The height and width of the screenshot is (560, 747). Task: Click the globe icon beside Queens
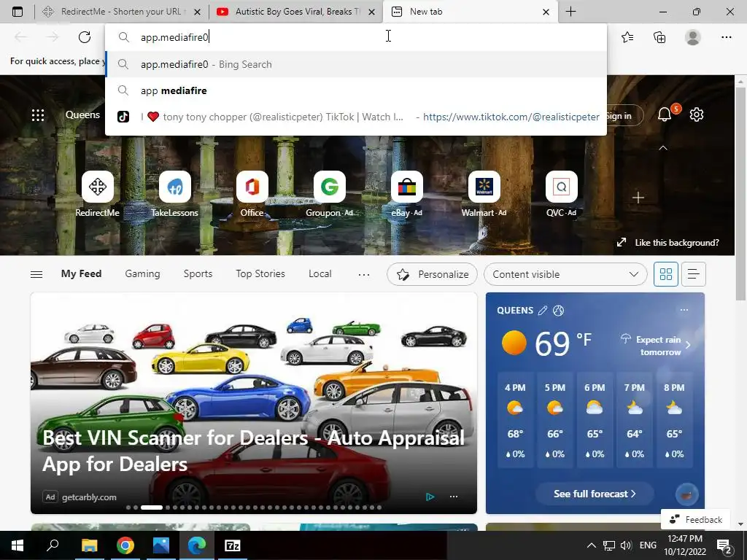tap(558, 311)
